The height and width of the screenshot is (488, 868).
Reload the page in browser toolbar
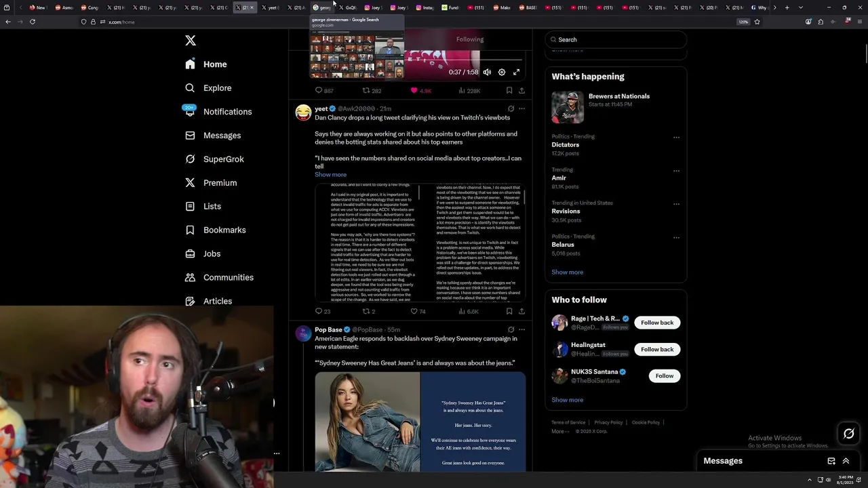coord(32,22)
